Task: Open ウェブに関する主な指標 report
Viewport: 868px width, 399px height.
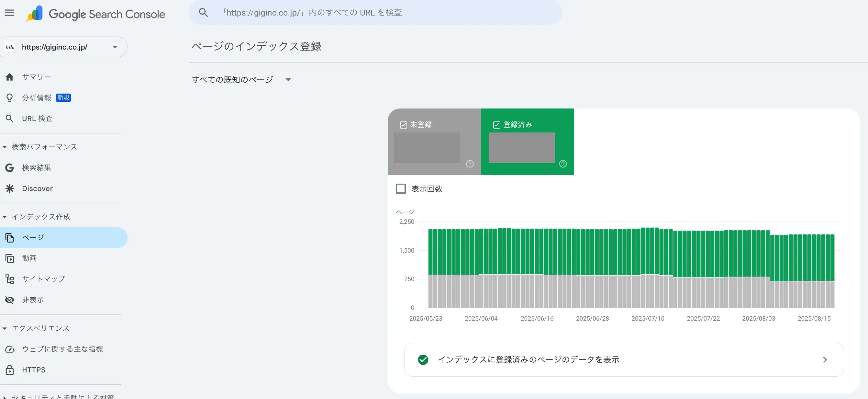Action: pos(63,349)
